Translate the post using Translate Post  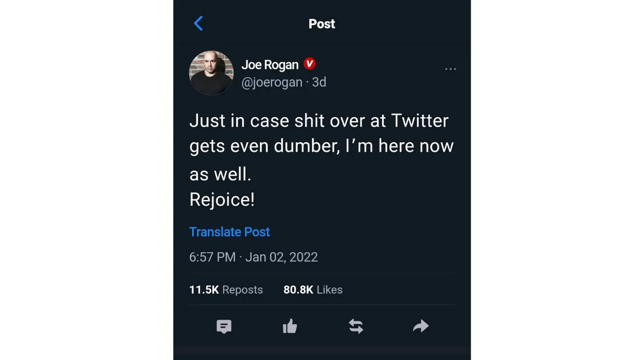click(229, 232)
